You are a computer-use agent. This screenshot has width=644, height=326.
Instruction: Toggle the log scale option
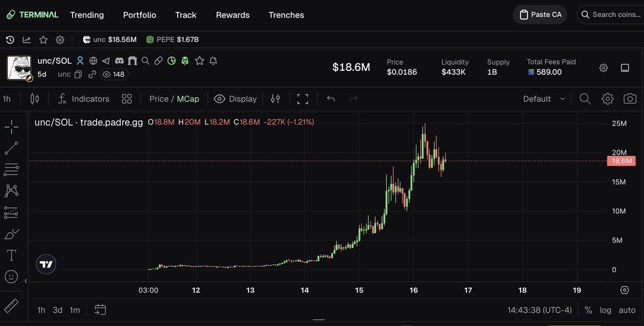605,310
